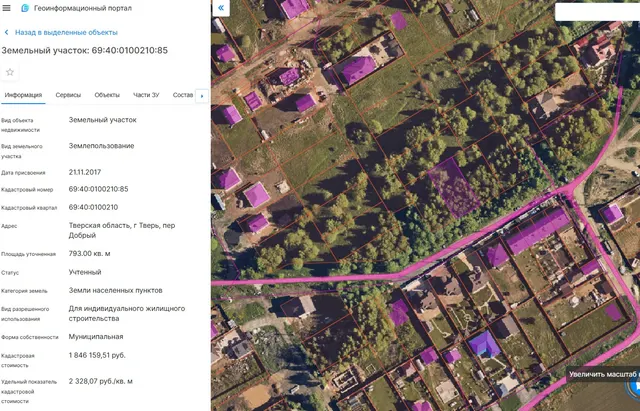Select the highlighted purple parcel on map

tap(453, 188)
